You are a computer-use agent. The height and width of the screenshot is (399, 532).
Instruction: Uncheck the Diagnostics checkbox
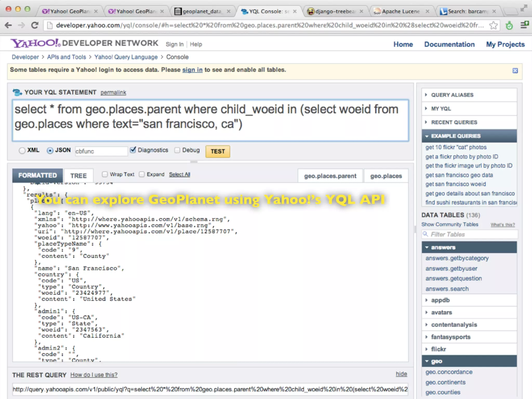[x=133, y=150]
